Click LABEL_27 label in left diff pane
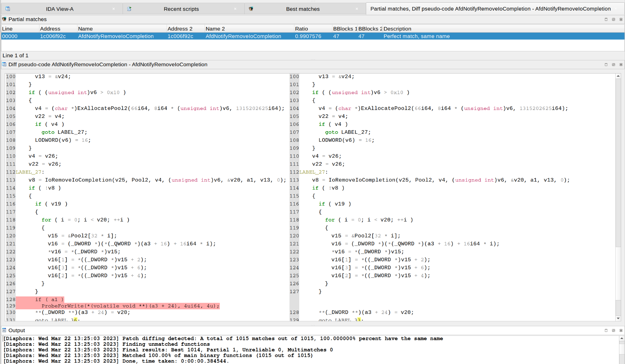 (x=30, y=172)
